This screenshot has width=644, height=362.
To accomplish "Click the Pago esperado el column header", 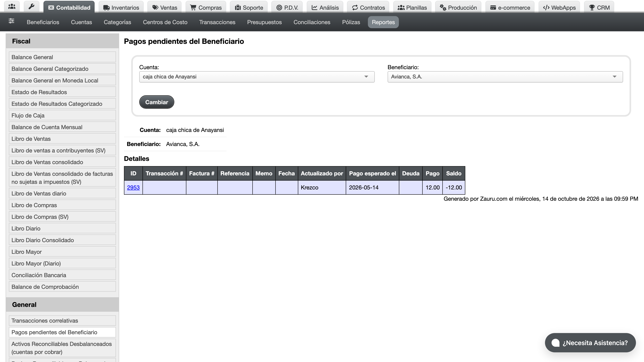I will click(372, 173).
